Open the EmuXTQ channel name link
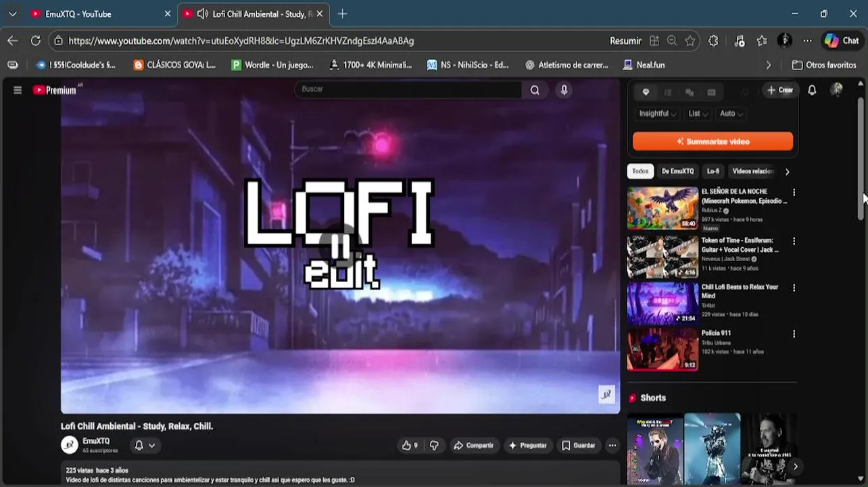The width and height of the screenshot is (868, 487). [96, 441]
